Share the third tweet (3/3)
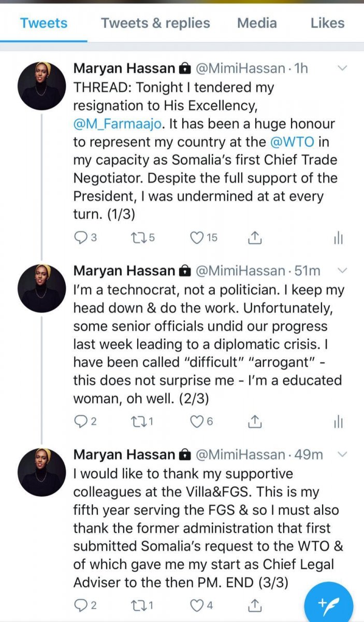Screen dimensions: 364x622 pos(254,604)
